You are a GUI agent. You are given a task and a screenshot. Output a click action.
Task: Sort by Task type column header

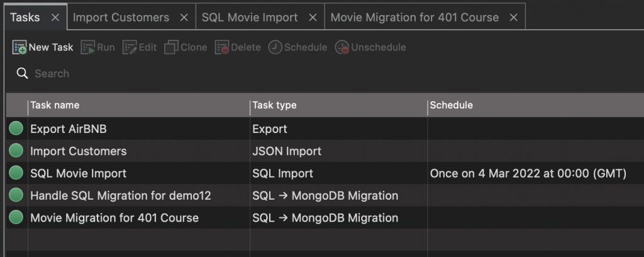(338, 105)
